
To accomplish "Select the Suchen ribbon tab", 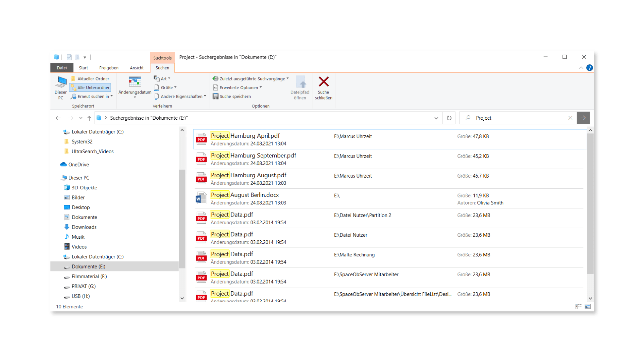I will tap(162, 68).
